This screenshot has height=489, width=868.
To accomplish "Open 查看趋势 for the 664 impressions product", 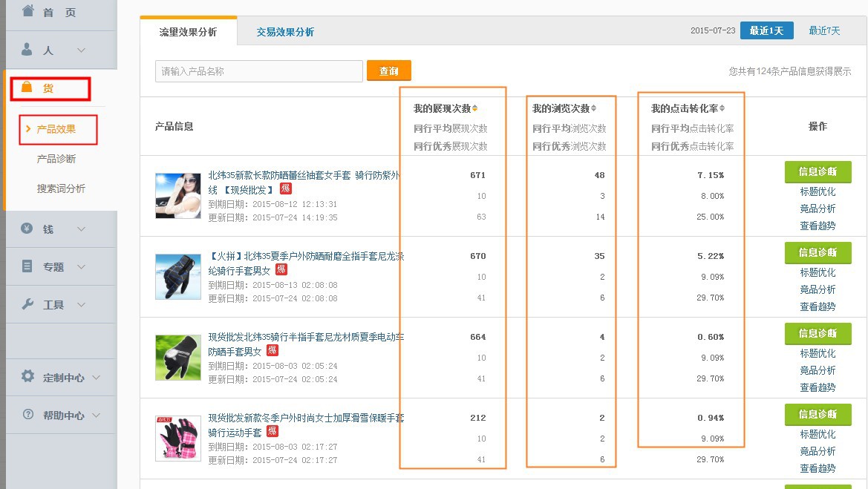I will click(x=818, y=387).
